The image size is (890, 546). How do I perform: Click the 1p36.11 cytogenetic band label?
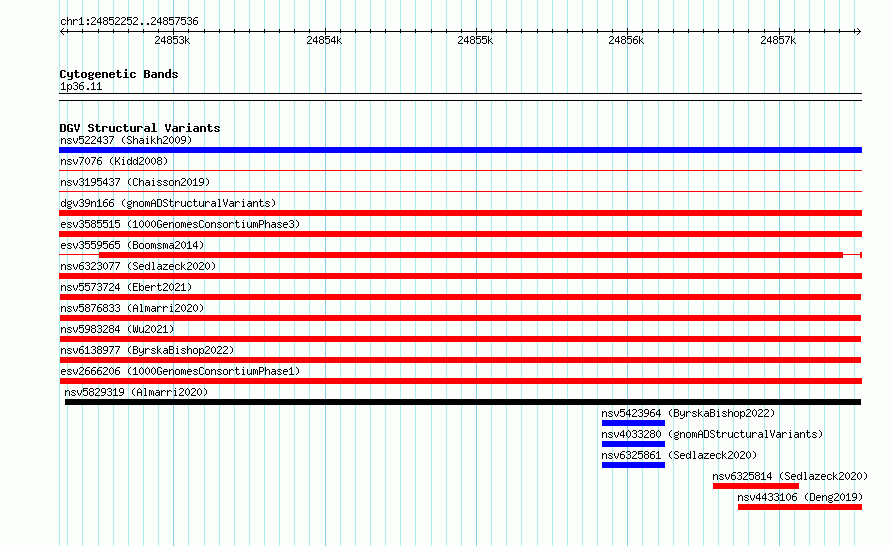click(81, 86)
